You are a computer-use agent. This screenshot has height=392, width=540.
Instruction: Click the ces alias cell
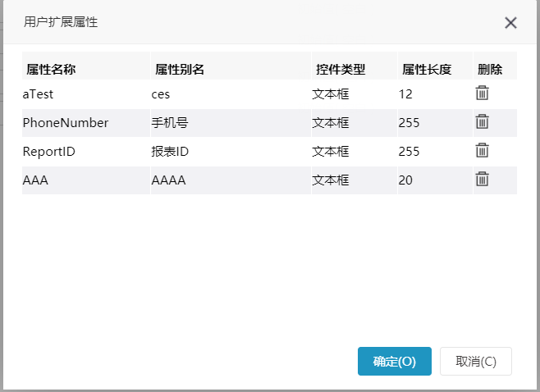(231, 94)
